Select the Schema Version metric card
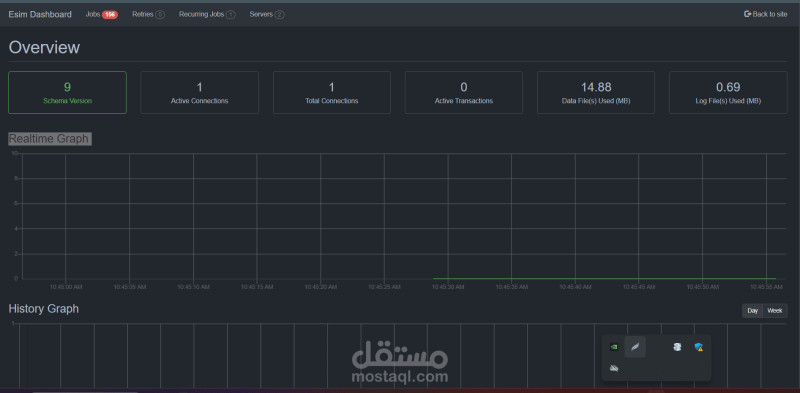The width and height of the screenshot is (800, 393). pos(67,92)
